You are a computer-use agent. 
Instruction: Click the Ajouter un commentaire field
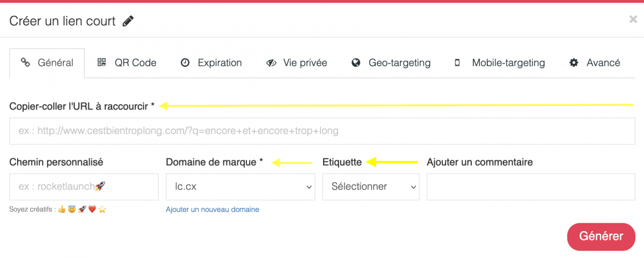pyautogui.click(x=531, y=187)
